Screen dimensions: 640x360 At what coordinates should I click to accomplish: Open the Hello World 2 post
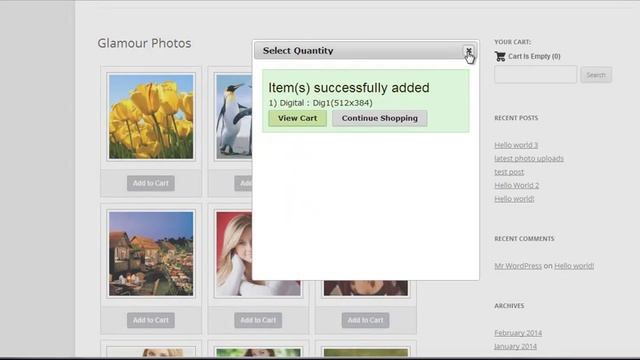pos(517,185)
